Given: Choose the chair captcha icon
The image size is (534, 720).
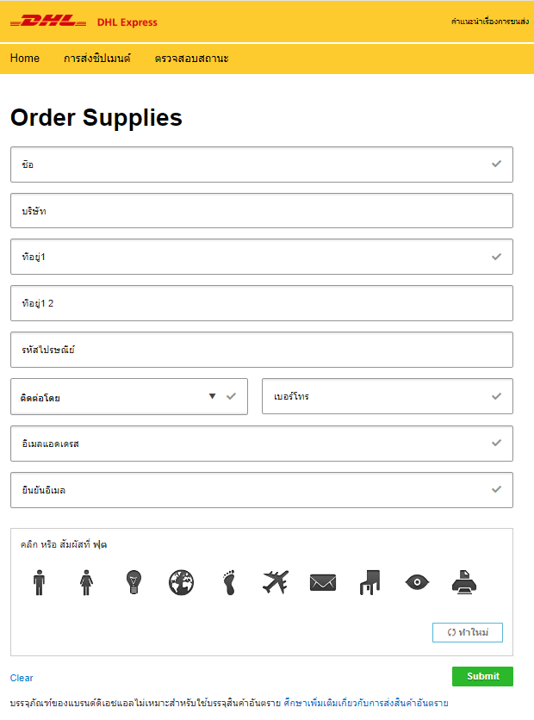Looking at the screenshot, I should (370, 582).
